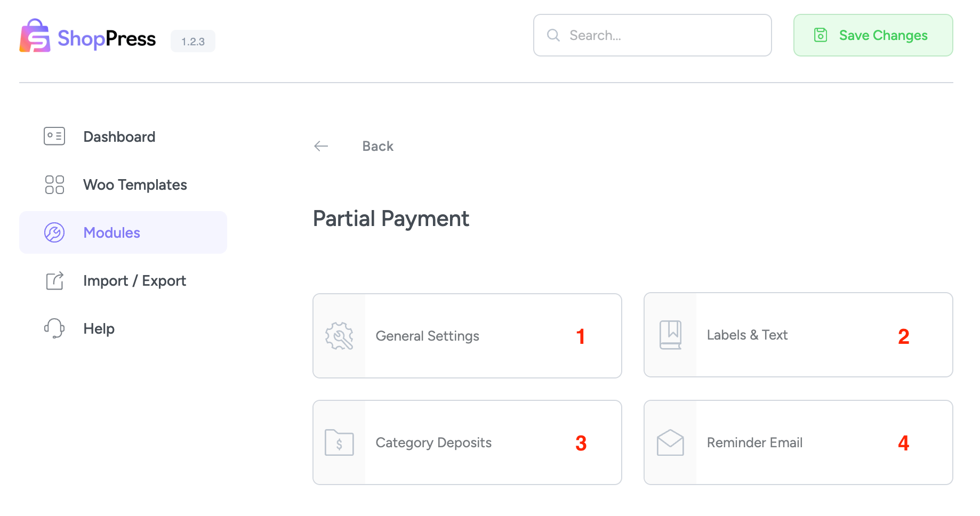Open the Reminder Email settings card
980x516 pixels.
797,442
